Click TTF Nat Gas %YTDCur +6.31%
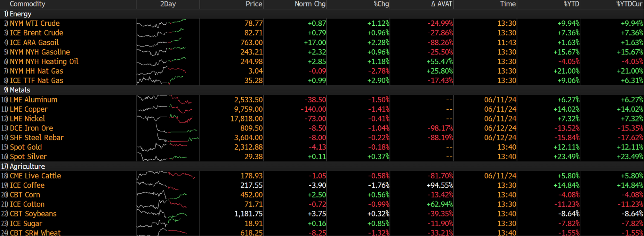The height and width of the screenshot is (236, 644). coord(632,80)
